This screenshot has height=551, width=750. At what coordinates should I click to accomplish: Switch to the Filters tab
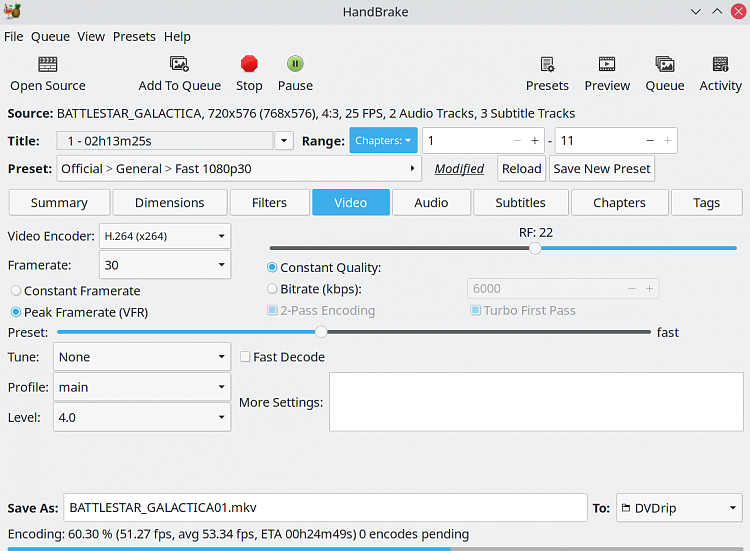point(269,203)
